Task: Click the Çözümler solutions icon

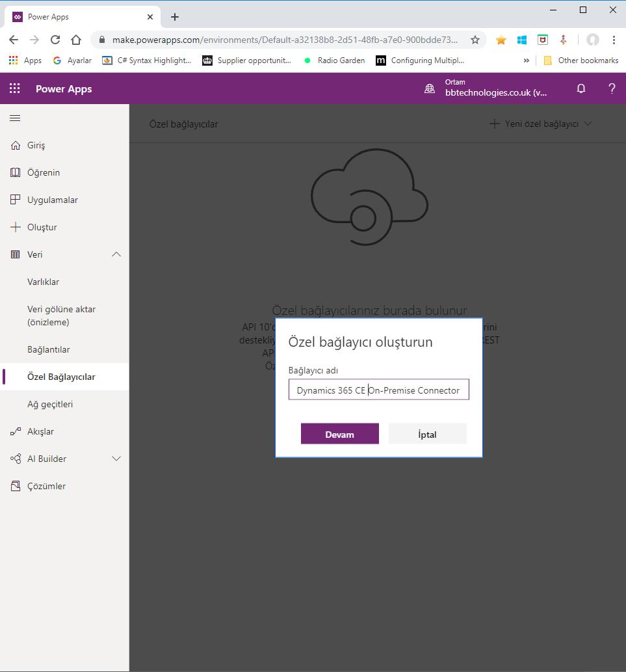Action: [16, 486]
